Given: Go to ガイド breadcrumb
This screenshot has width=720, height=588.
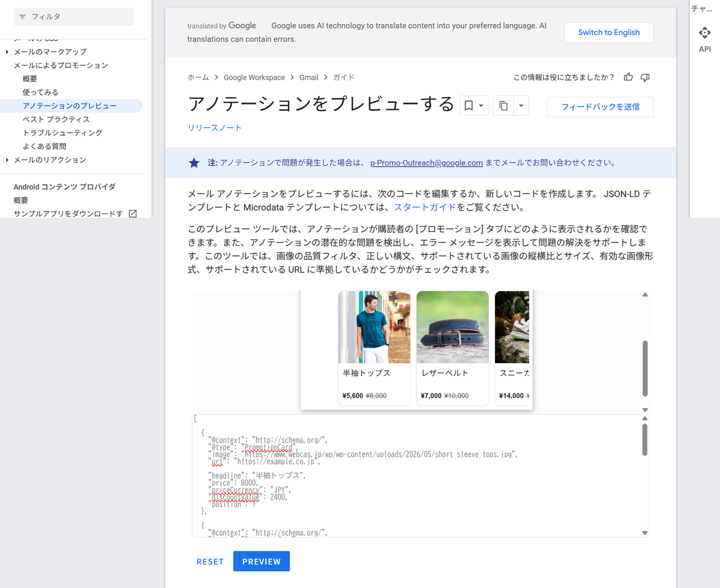Looking at the screenshot, I should click(344, 78).
